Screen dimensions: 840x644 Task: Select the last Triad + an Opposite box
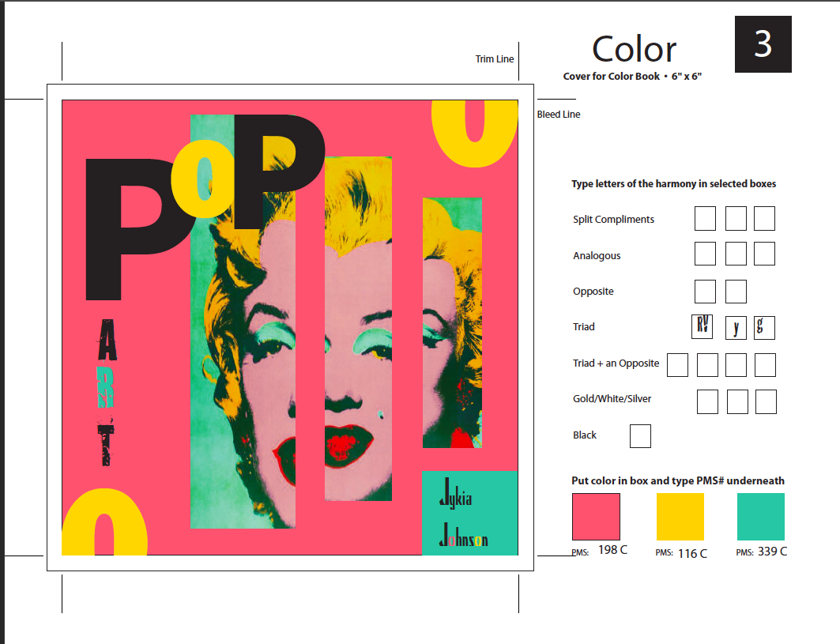point(765,365)
